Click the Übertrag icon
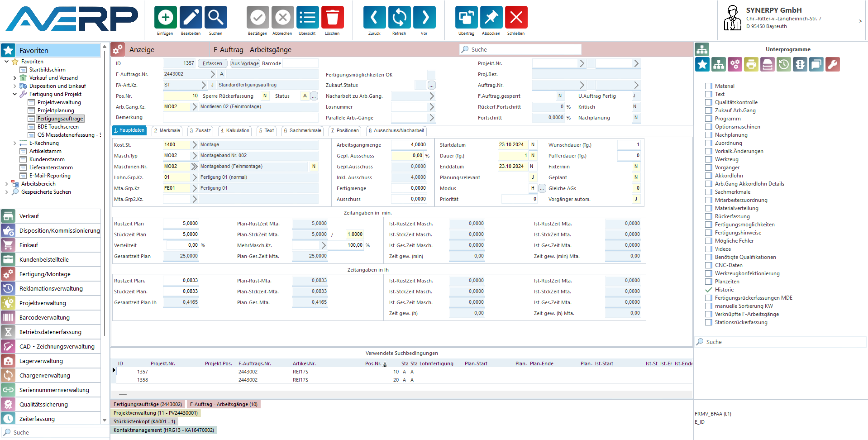 tap(466, 18)
